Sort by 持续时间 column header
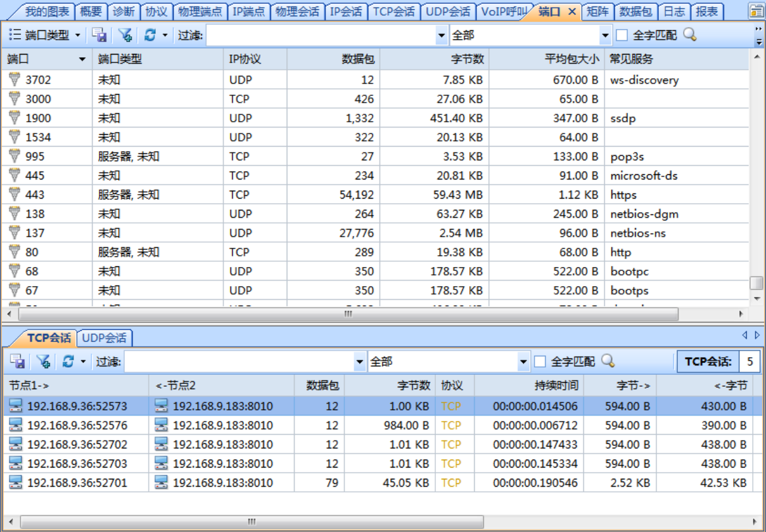 529,385
